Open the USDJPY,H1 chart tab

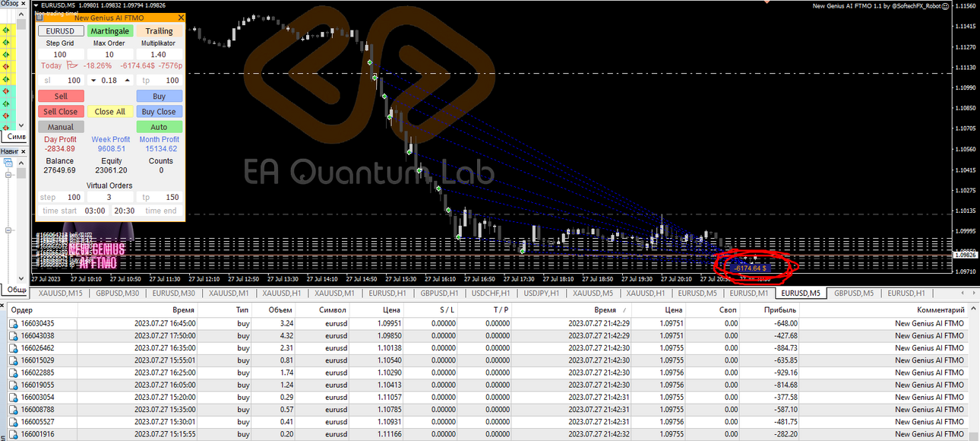point(541,293)
